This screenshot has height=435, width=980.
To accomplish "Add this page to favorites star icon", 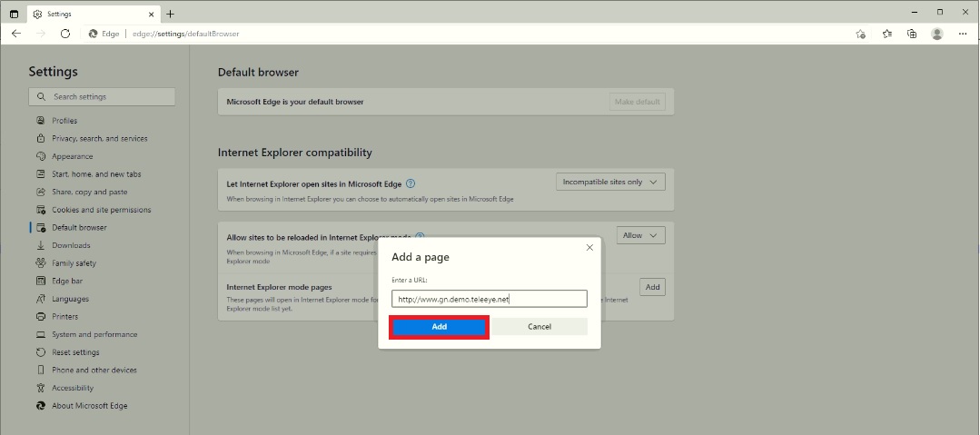I will pyautogui.click(x=861, y=34).
